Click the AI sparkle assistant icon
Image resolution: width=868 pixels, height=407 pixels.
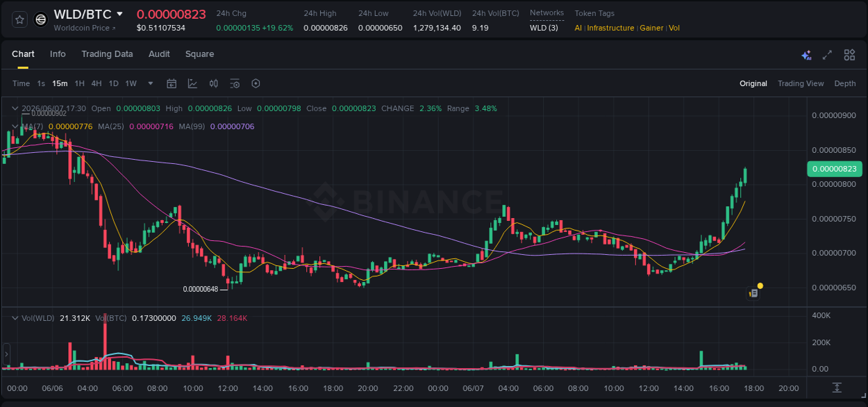pos(806,55)
